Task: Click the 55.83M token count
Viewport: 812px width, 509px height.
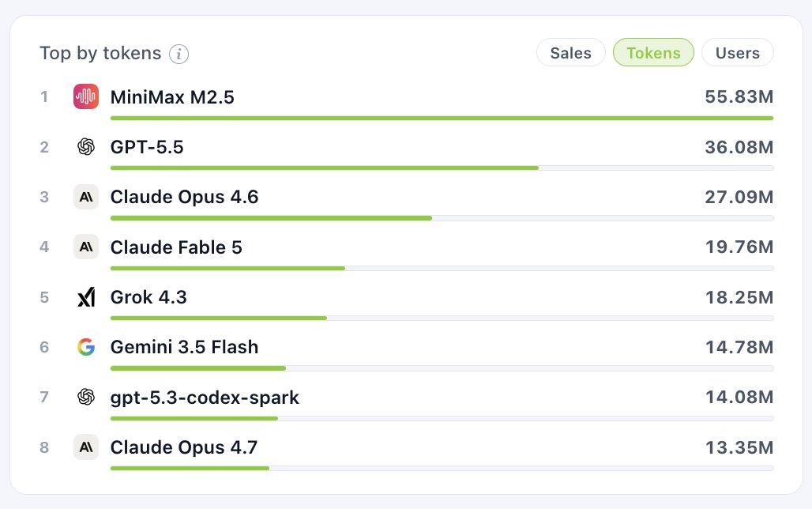Action: (739, 97)
